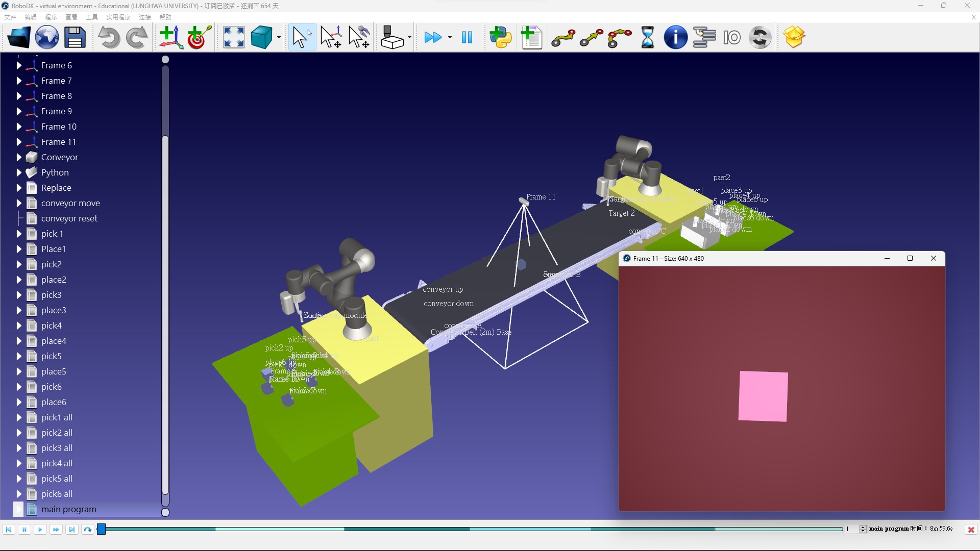Select the main program tree item
Viewport: 980px width, 551px height.
click(68, 509)
